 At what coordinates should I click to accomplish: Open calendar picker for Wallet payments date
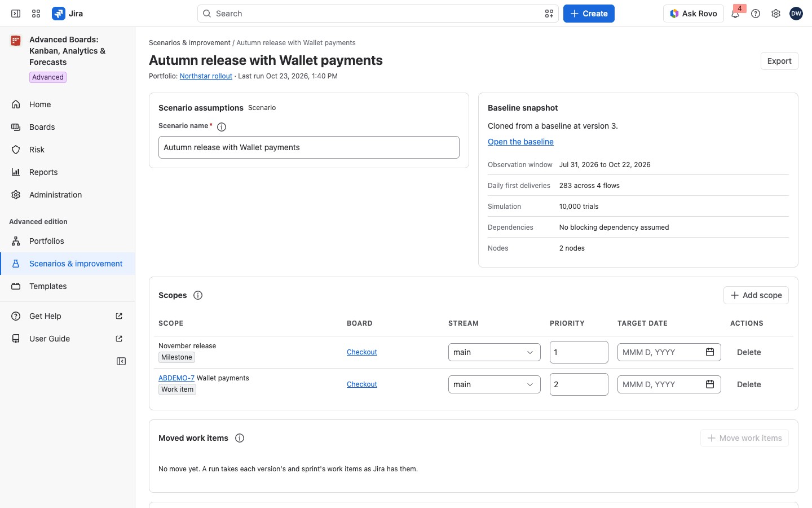[710, 384]
